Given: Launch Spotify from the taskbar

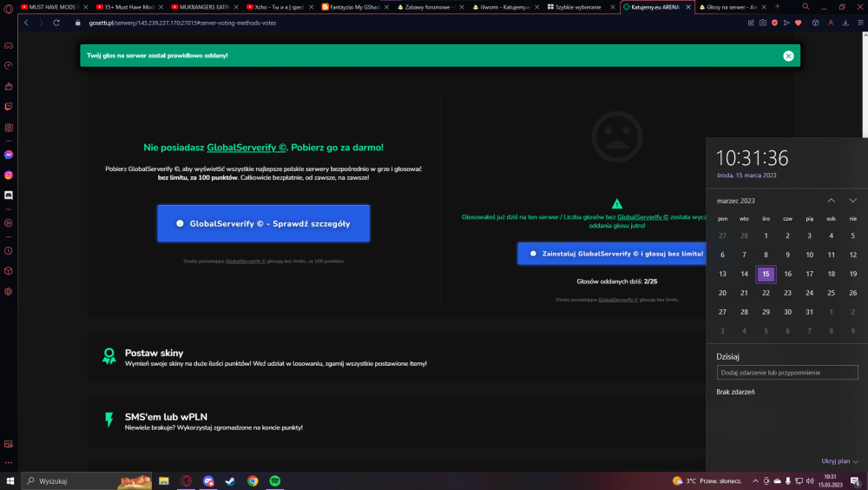Looking at the screenshot, I should click(274, 481).
